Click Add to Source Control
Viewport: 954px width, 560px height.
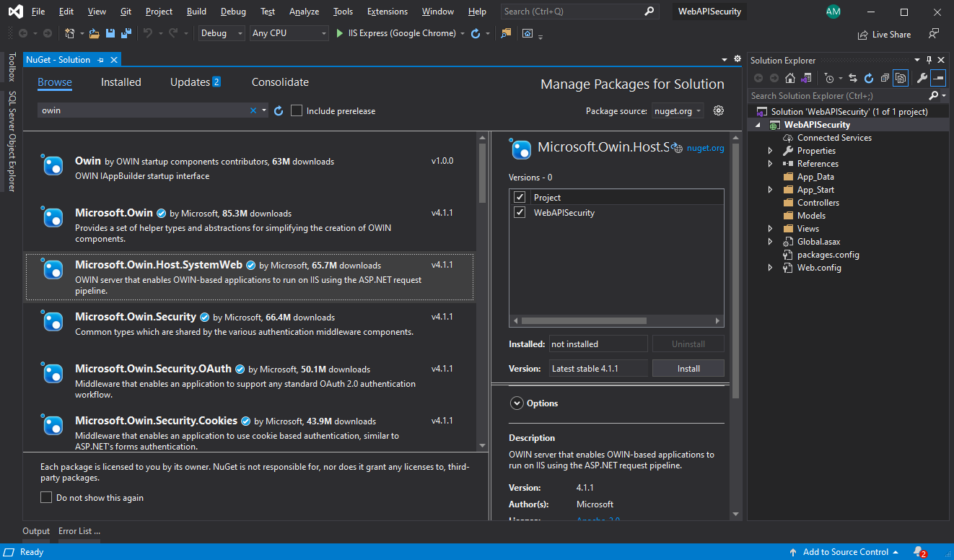click(x=846, y=552)
